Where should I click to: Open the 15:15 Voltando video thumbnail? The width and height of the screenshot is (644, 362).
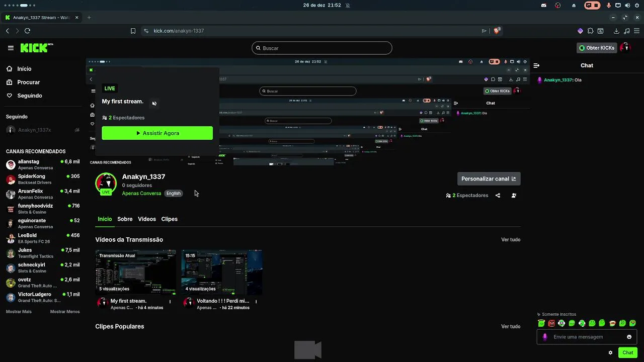pos(222,272)
